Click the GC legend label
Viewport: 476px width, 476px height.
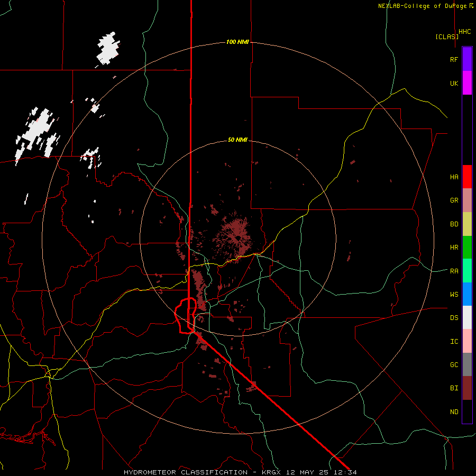pyautogui.click(x=454, y=365)
